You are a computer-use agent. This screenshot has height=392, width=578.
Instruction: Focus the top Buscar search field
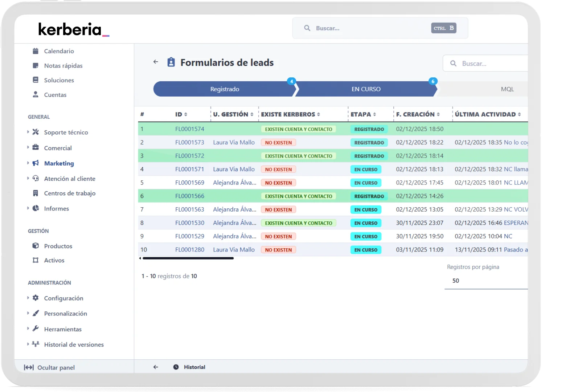[x=380, y=28]
